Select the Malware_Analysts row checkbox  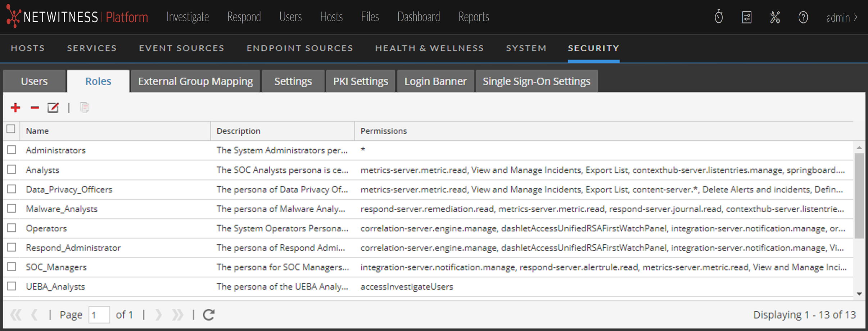12,208
